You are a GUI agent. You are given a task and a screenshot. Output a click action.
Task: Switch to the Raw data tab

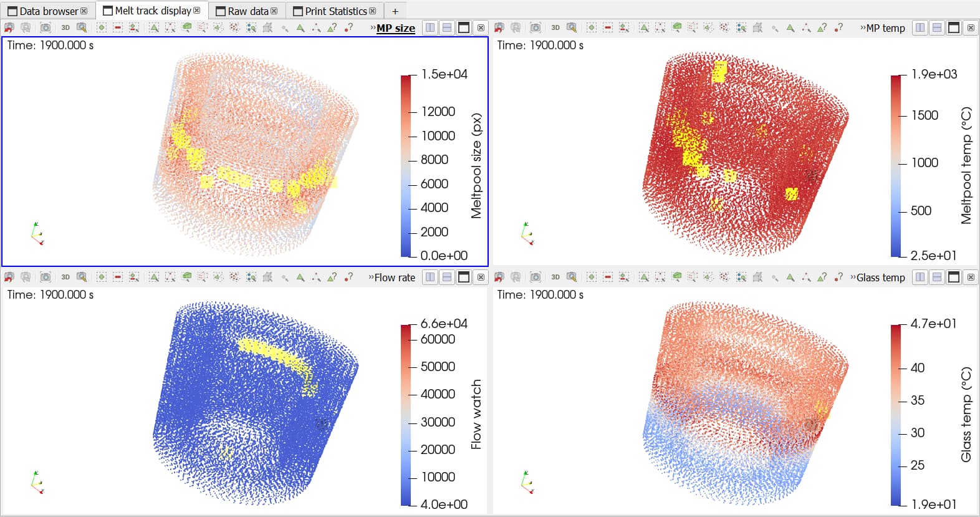[x=247, y=11]
